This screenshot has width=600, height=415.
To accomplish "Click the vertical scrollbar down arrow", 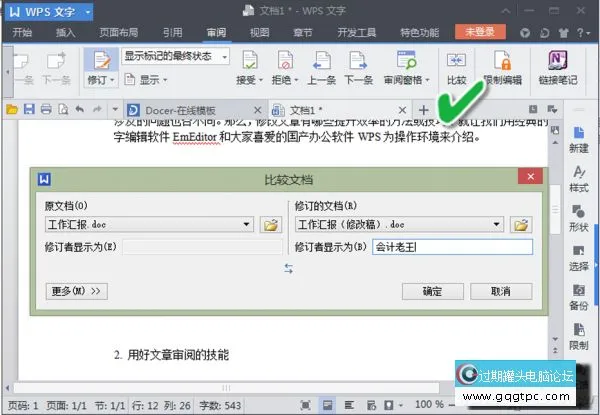I will (x=555, y=339).
